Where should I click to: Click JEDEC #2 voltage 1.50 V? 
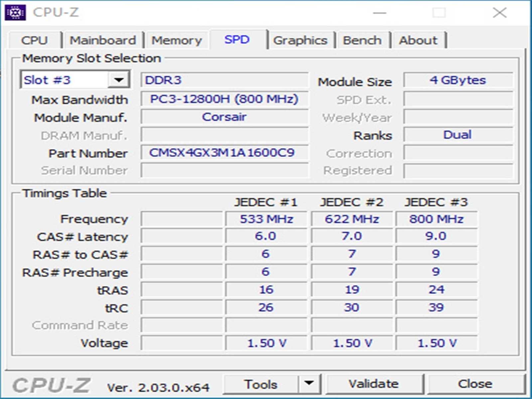click(352, 343)
